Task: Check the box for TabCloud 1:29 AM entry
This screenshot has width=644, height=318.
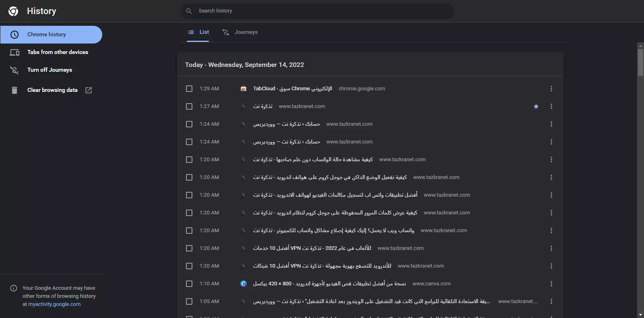Action: click(189, 89)
